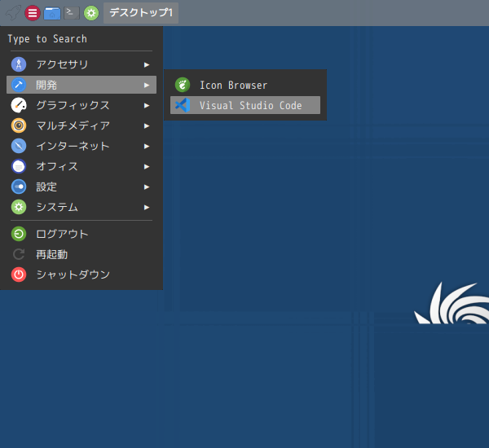Open the green gear settings icon in panel
The image size is (489, 448).
click(91, 13)
